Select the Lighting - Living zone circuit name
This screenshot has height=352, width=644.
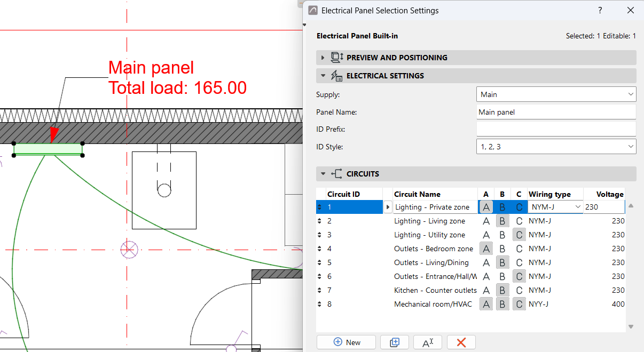tap(429, 221)
